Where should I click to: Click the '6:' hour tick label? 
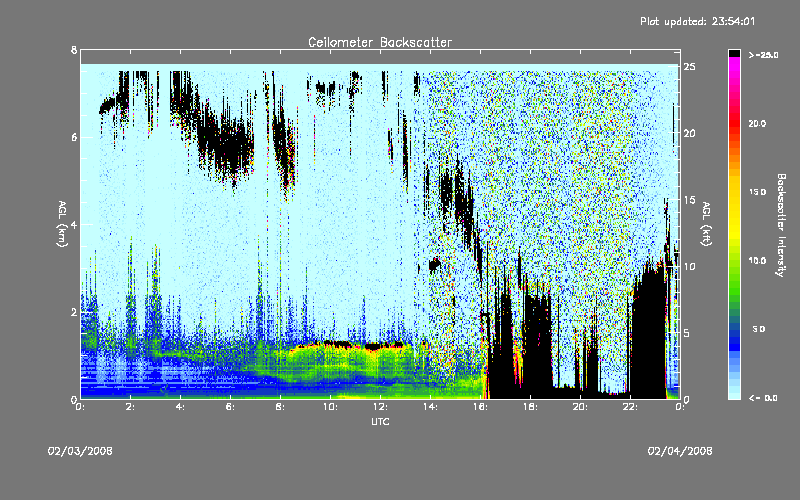(x=231, y=407)
